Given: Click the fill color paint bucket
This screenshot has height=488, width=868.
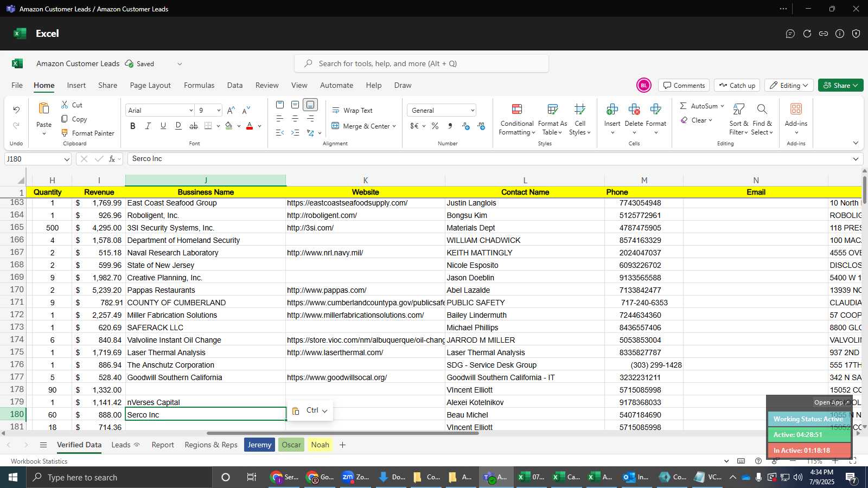Looking at the screenshot, I should coord(229,126).
